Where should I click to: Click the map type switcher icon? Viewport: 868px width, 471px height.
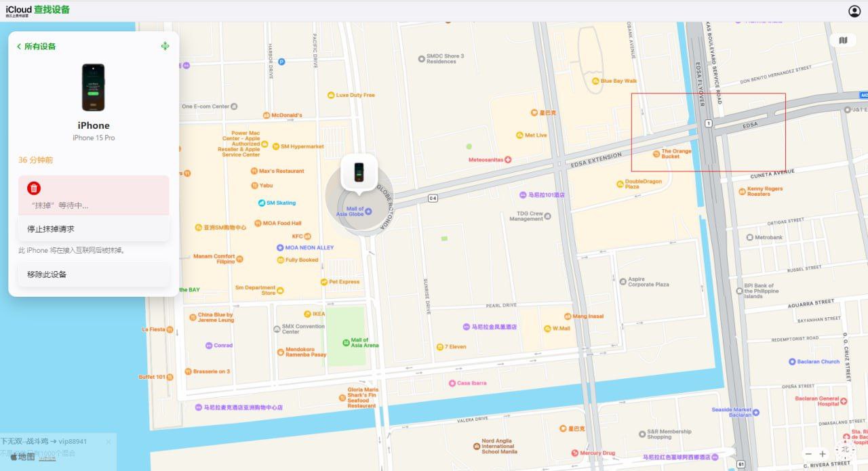pos(843,40)
